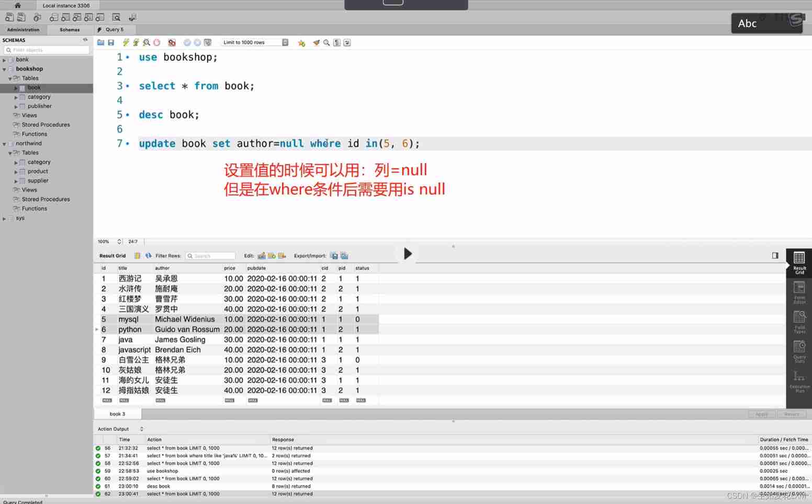812x504 pixels.
Task: Run explain plan for current statement
Action: [x=146, y=43]
